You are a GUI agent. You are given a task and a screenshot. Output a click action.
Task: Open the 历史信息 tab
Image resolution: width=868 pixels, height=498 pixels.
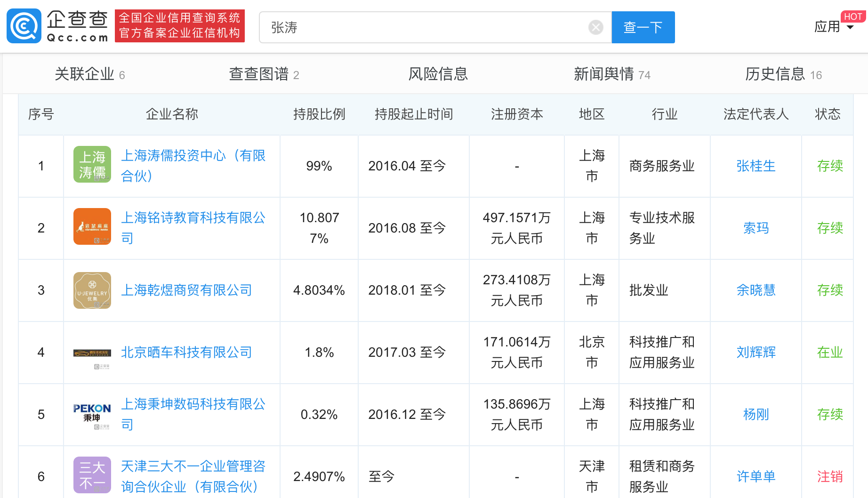point(783,74)
